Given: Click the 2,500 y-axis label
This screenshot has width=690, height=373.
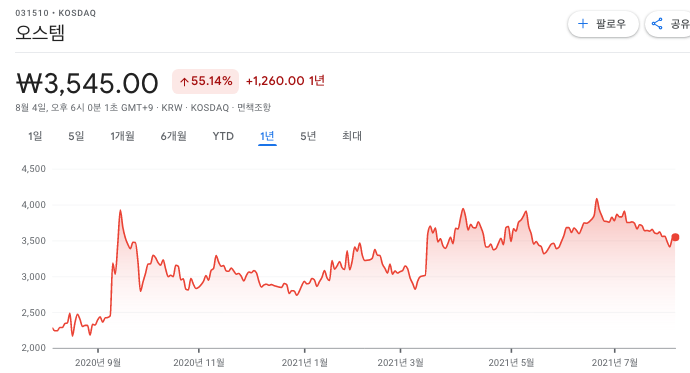Looking at the screenshot, I should [x=33, y=313].
